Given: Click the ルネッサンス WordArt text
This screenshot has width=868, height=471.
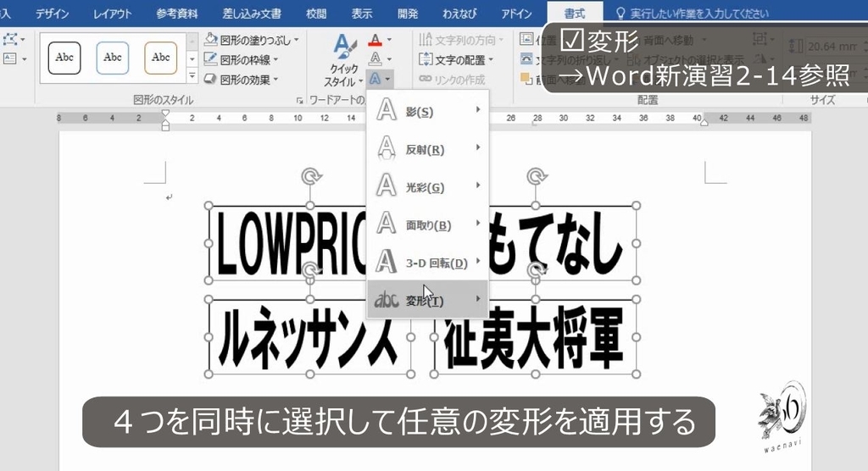Looking at the screenshot, I should click(309, 337).
